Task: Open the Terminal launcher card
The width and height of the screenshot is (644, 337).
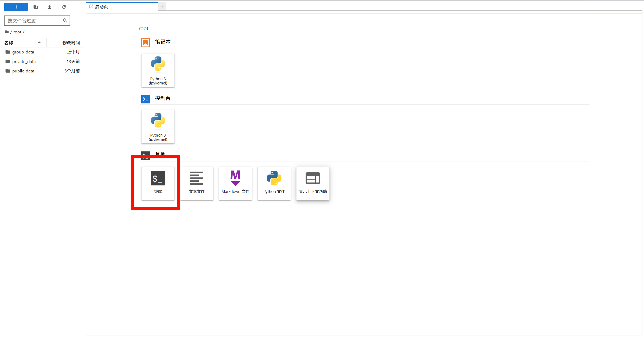Action: point(158,183)
